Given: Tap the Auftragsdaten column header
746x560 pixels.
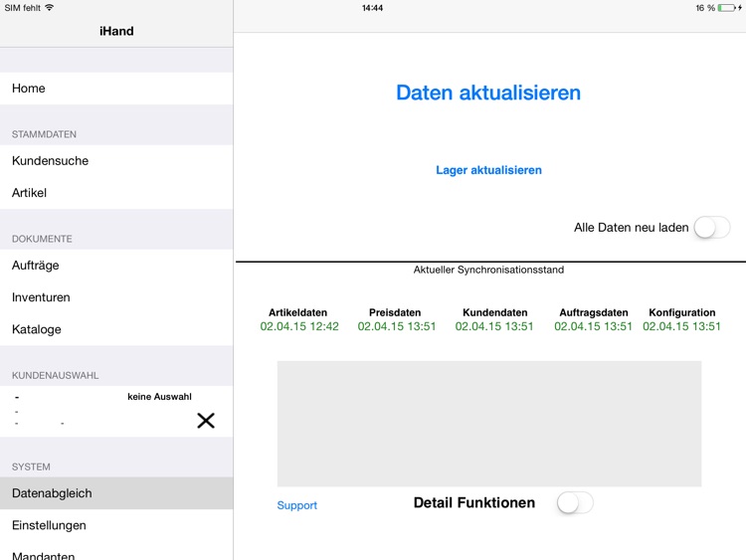Looking at the screenshot, I should click(593, 312).
